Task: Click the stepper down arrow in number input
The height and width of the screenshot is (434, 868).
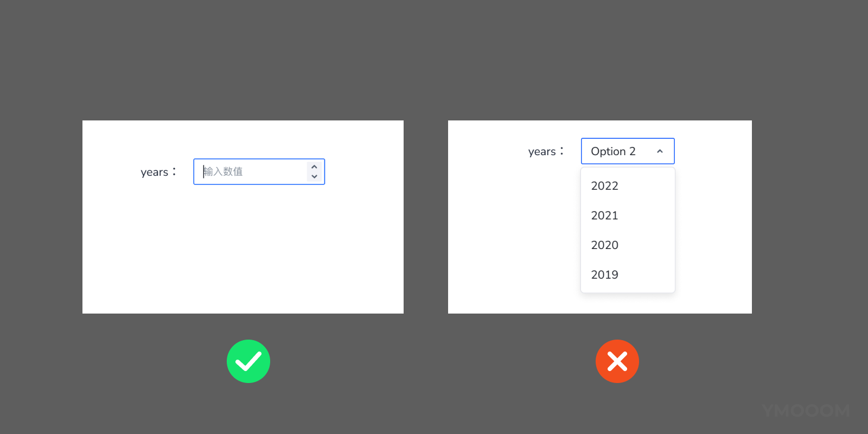Action: point(314,176)
